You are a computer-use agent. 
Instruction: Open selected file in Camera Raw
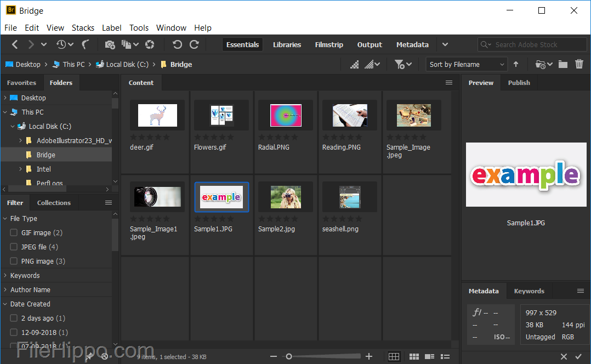150,44
